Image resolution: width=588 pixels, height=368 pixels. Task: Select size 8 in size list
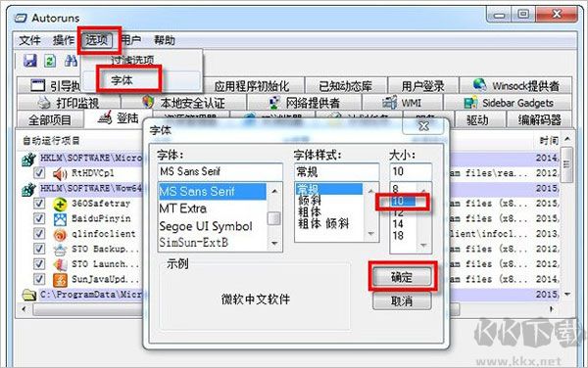coord(404,189)
